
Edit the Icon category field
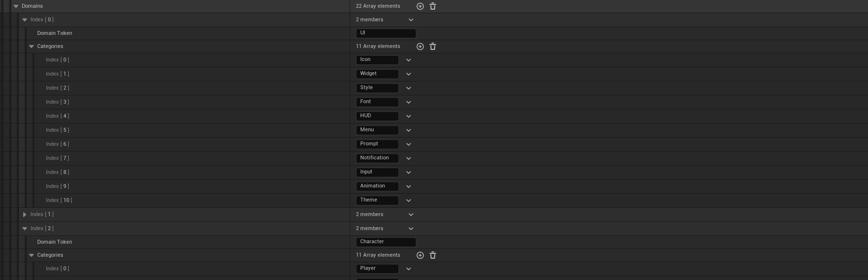(377, 60)
